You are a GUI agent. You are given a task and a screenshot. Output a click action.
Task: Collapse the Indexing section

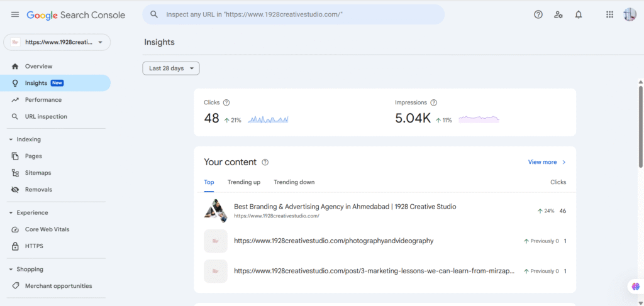(11, 139)
